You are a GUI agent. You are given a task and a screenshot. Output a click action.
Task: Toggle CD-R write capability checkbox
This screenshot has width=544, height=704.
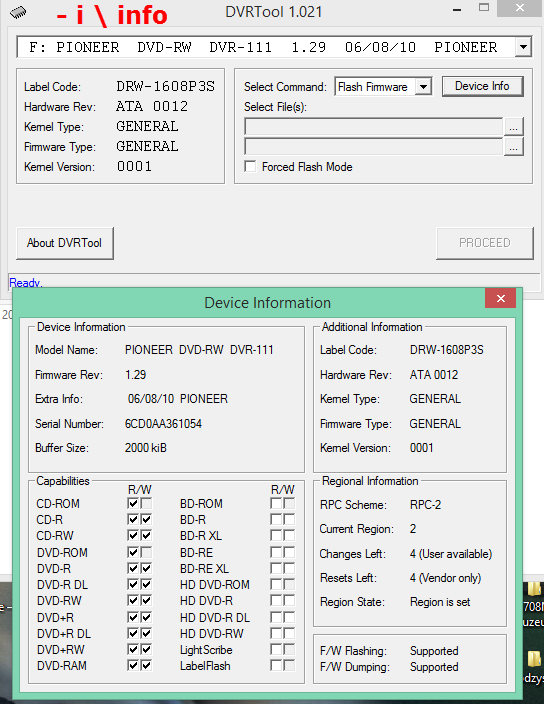pyautogui.click(x=146, y=519)
